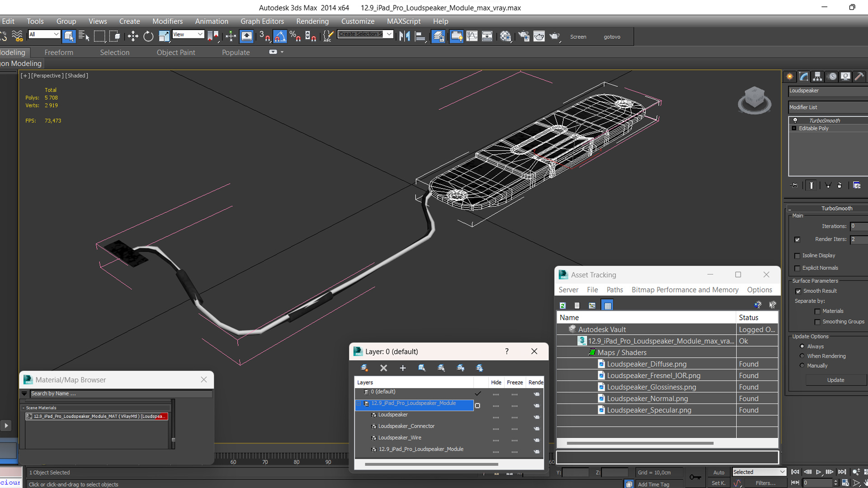Open Bitmap Performance and Memory menu
868x488 pixels.
coord(685,290)
